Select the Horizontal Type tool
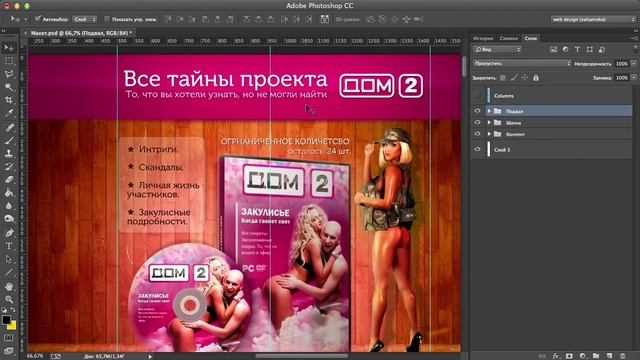Image resolution: width=640 pixels, height=360 pixels. pyautogui.click(x=9, y=246)
